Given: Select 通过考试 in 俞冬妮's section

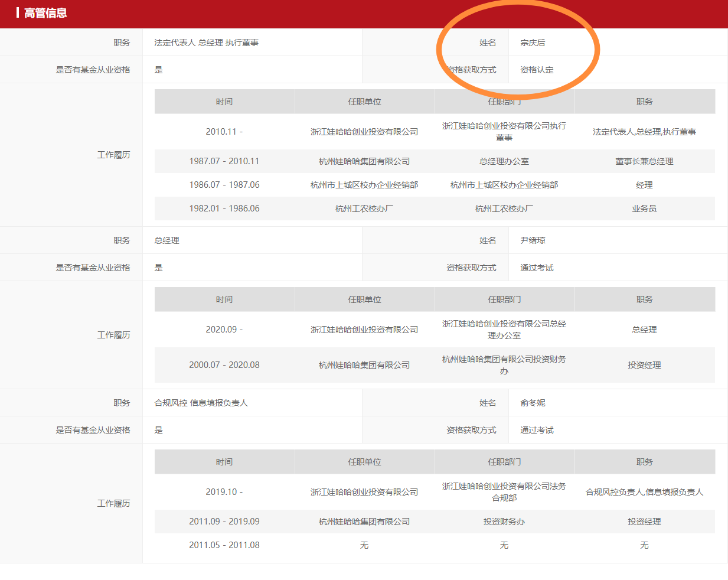Looking at the screenshot, I should pyautogui.click(x=537, y=430).
